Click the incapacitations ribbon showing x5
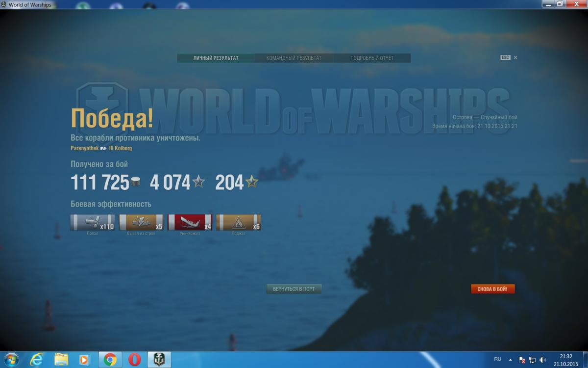This screenshot has width=588, height=368. 141,222
